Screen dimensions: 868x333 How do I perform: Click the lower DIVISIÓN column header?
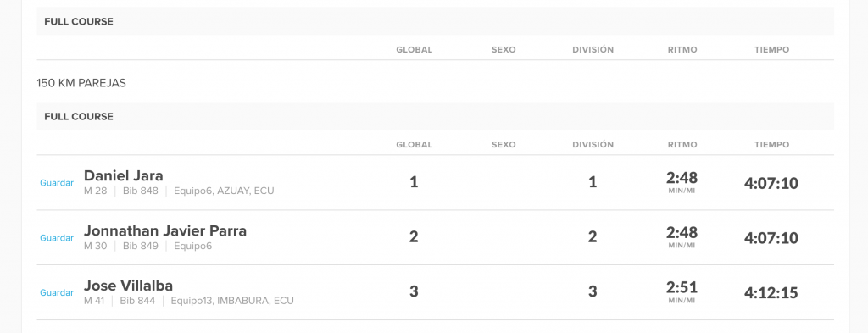click(593, 144)
